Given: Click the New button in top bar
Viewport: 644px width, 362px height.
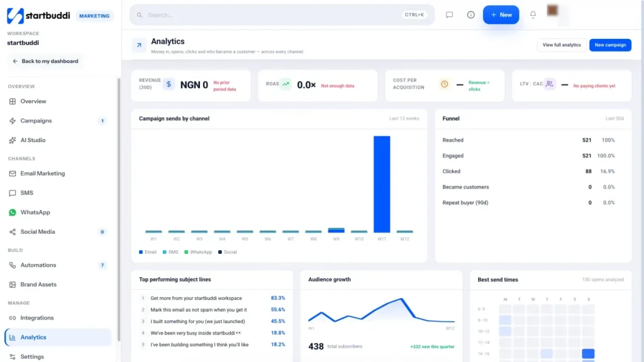Looking at the screenshot, I should (x=501, y=15).
